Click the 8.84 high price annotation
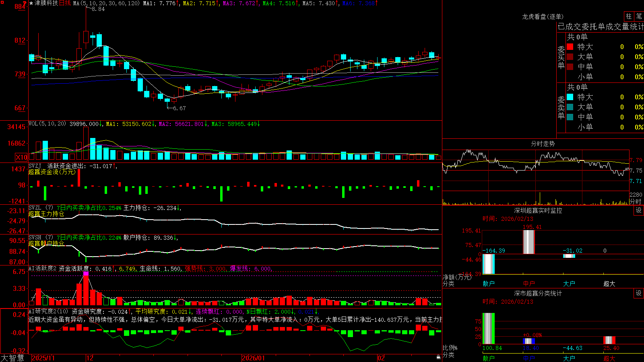This screenshot has width=644, height=362. pos(98,9)
